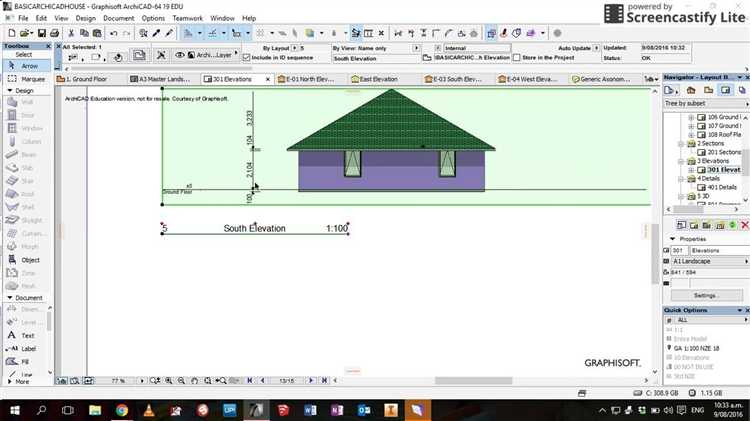Open the By View Name only dropdown
This screenshot has width=750, height=421.
tap(416, 48)
